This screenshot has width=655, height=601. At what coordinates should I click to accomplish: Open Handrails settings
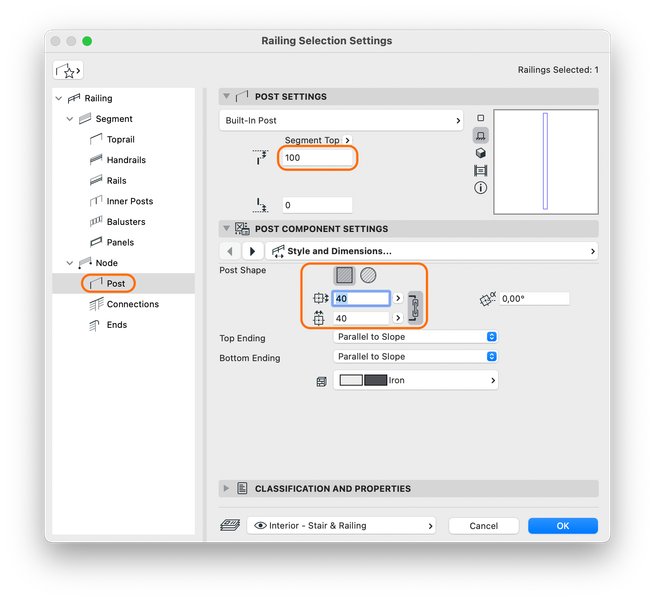coord(126,160)
